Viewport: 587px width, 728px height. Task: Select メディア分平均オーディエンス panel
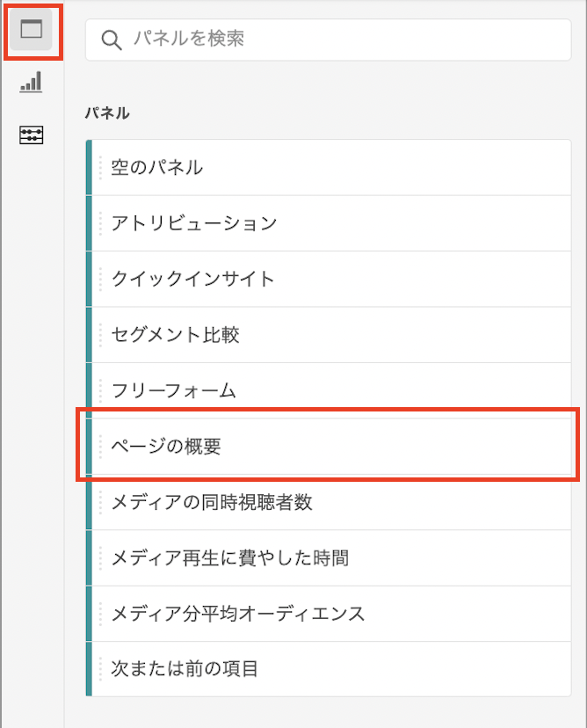coord(329,614)
